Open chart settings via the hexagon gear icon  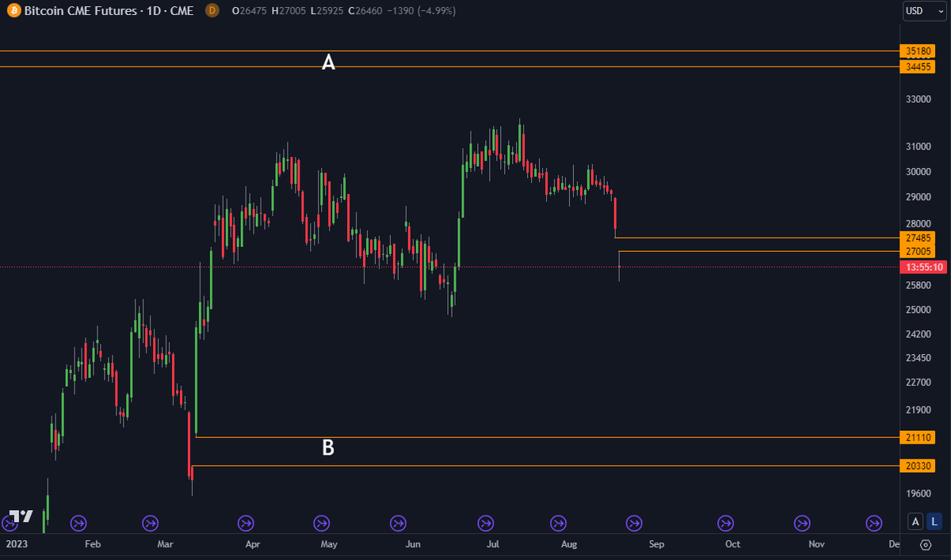pos(926,544)
